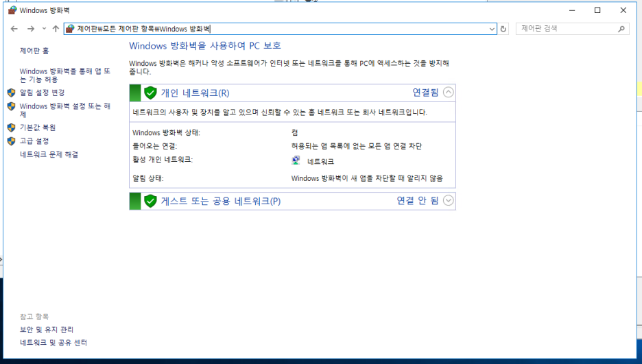Click shield icon beside 기본값 복원
Screen dimensions: 642x364
tap(12, 128)
